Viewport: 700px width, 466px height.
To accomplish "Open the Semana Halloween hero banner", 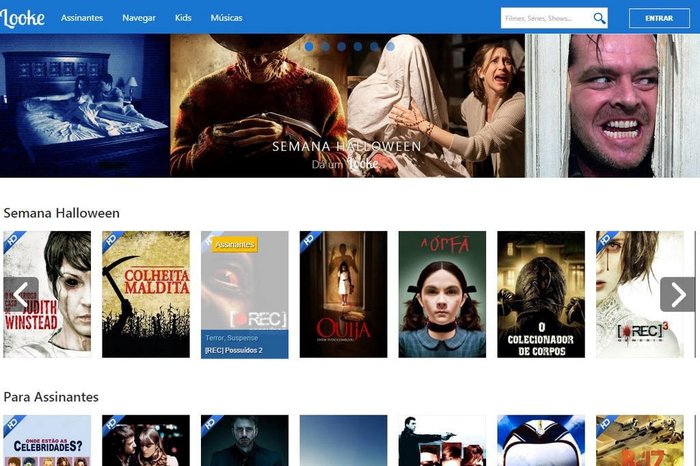I will pyautogui.click(x=350, y=106).
